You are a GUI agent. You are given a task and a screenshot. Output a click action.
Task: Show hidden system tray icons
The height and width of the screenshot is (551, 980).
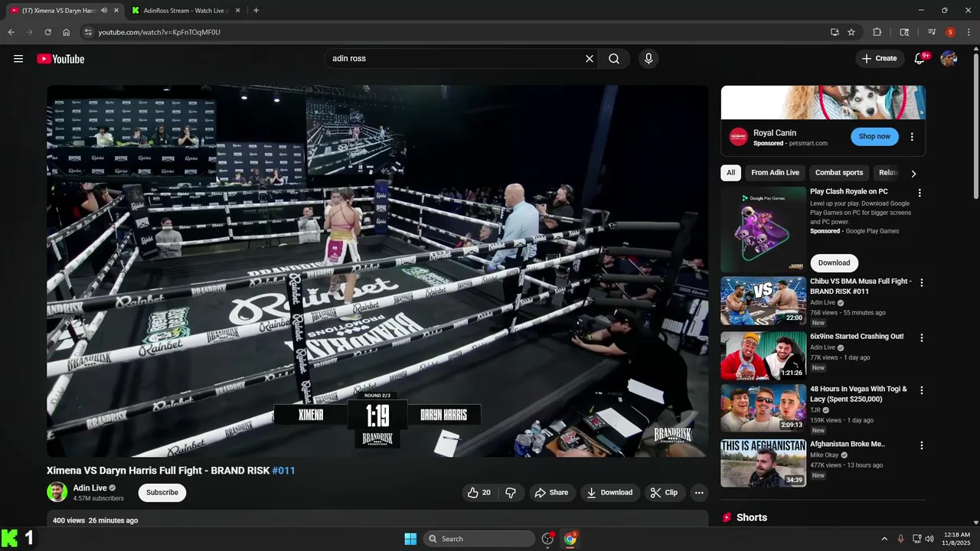click(x=884, y=539)
